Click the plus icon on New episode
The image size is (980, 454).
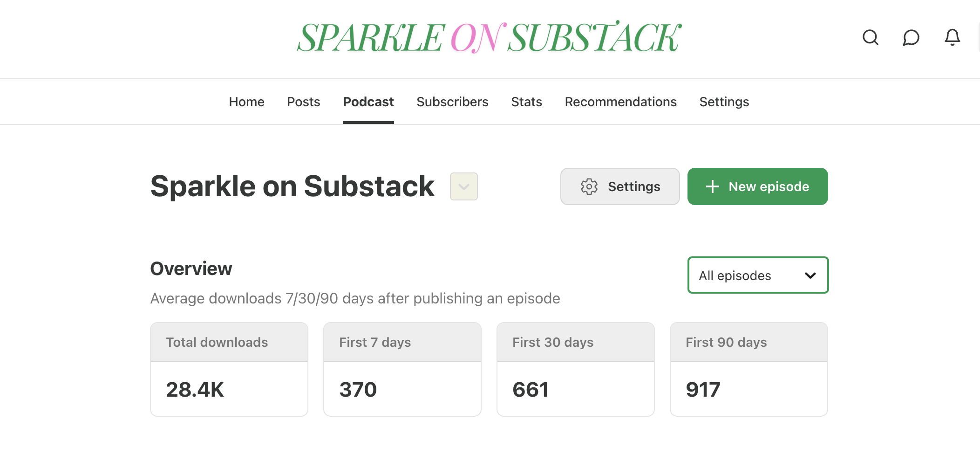click(712, 186)
